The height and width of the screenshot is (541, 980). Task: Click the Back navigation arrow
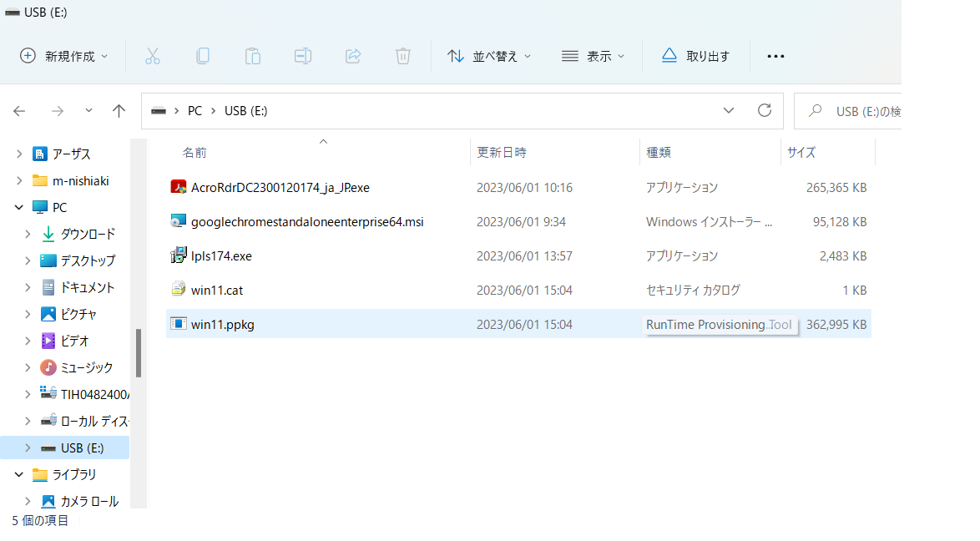pyautogui.click(x=19, y=110)
